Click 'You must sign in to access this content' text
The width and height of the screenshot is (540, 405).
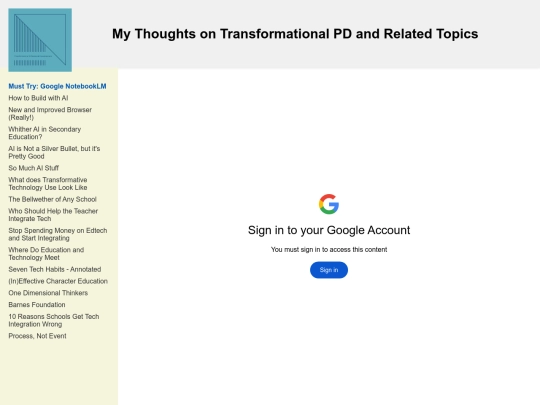pos(329,249)
